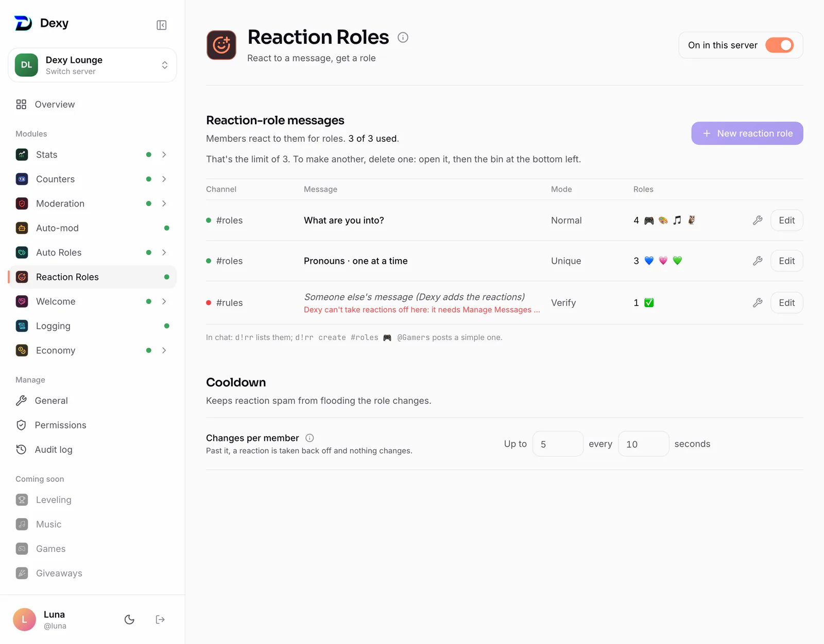Viewport: 824px width, 644px height.
Task: Click the every seconds input field
Action: [x=643, y=444]
